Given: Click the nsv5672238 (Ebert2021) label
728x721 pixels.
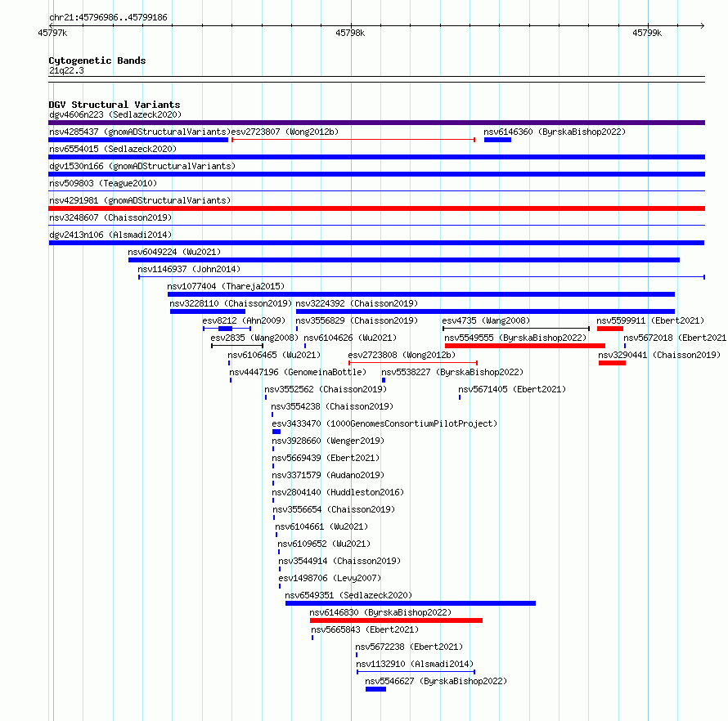Looking at the screenshot, I should 409,647.
